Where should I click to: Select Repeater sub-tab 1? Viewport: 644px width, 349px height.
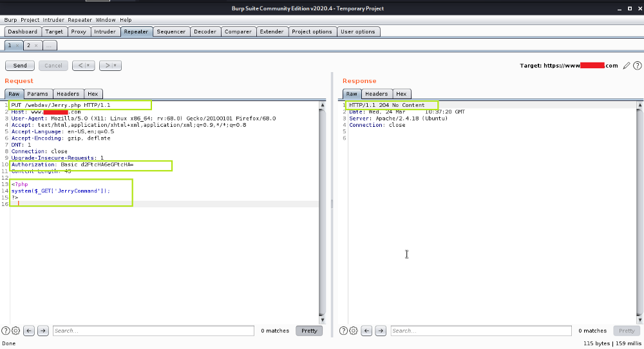pos(10,46)
